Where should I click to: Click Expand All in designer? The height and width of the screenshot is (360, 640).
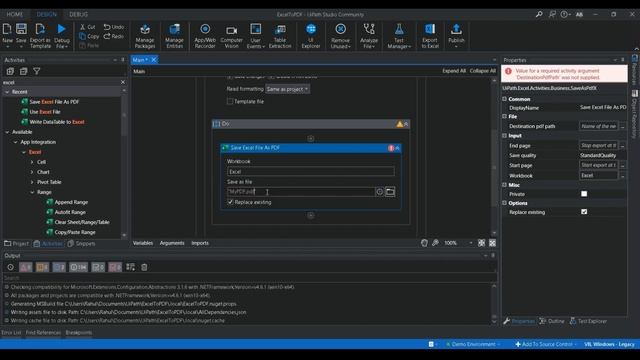pos(454,71)
